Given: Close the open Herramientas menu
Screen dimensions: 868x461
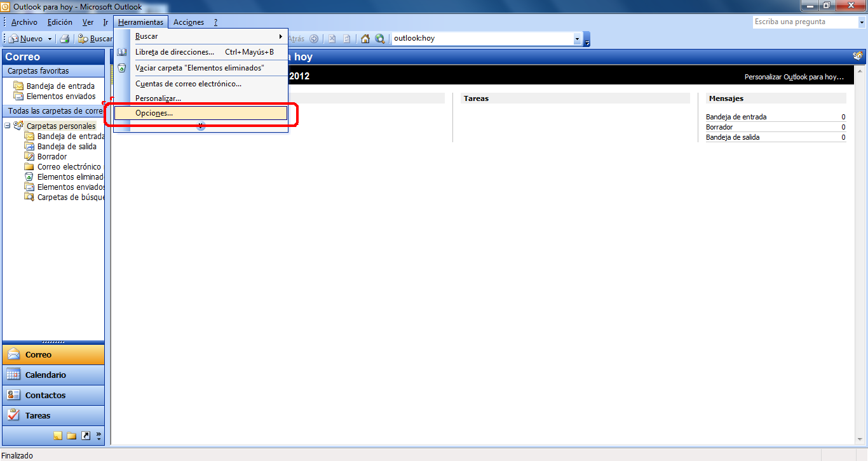Looking at the screenshot, I should pyautogui.click(x=140, y=22).
